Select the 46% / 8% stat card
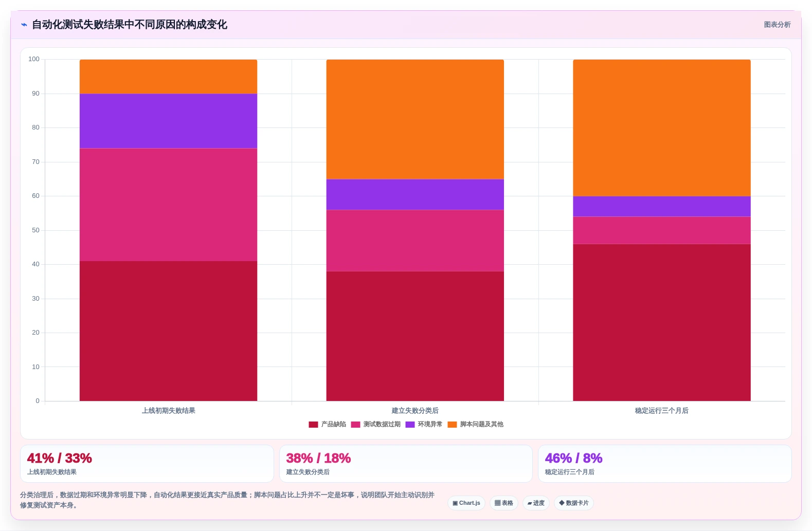The height and width of the screenshot is (531, 812). tap(664, 464)
